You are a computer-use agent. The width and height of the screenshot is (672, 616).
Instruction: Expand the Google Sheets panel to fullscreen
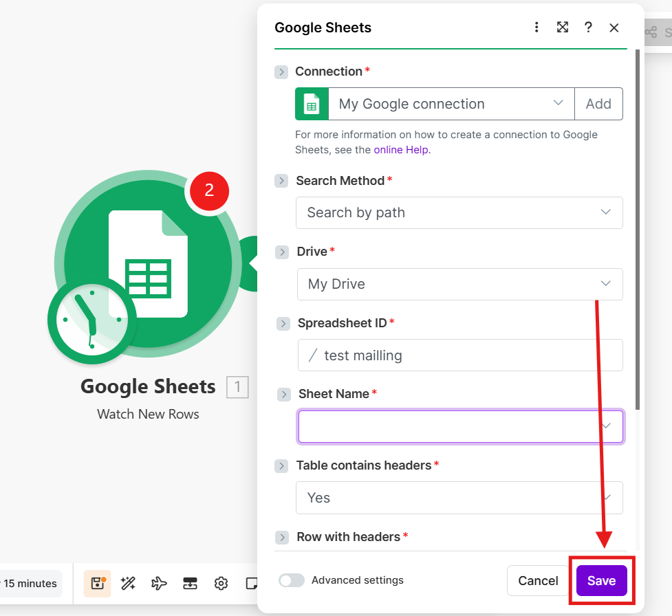coord(562,27)
